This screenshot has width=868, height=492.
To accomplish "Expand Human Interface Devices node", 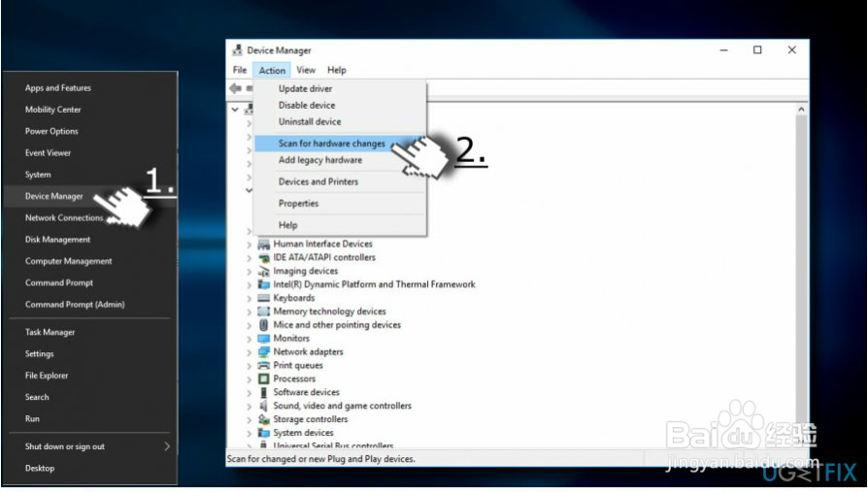I will pos(250,245).
